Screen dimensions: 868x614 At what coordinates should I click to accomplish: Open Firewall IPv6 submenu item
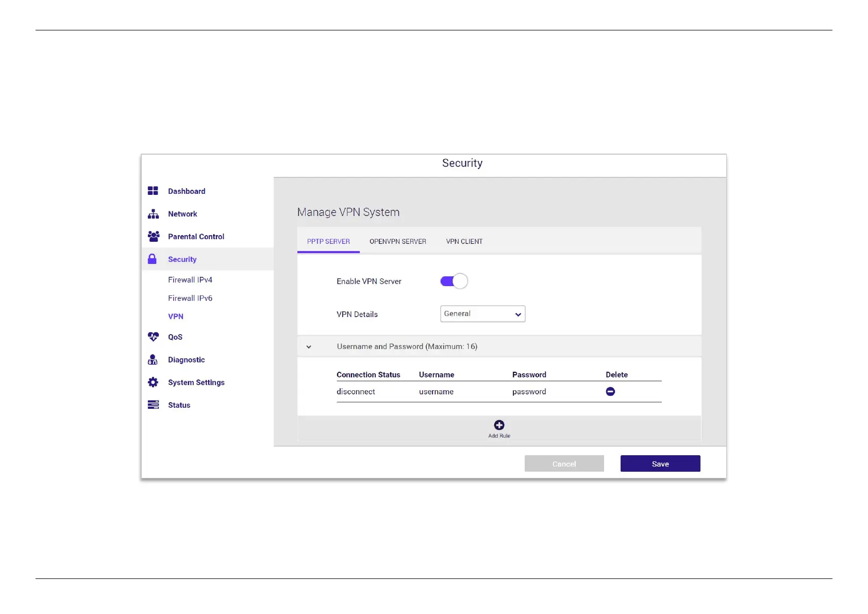[x=190, y=298]
